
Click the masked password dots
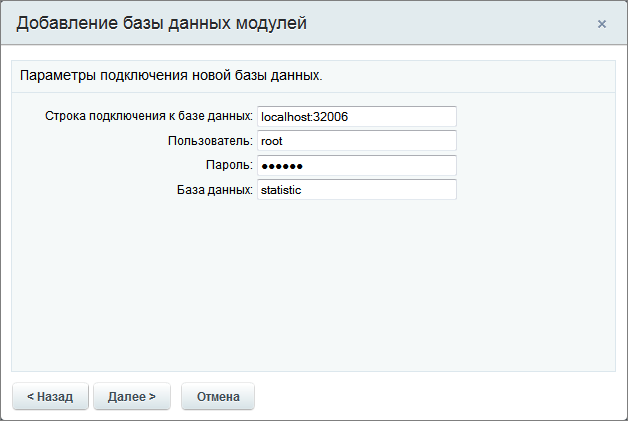click(281, 166)
